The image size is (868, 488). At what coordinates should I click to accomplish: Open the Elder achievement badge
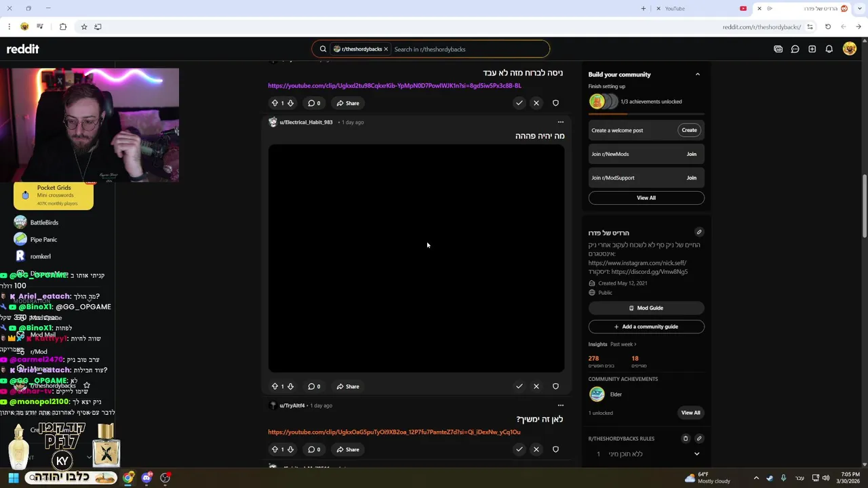(x=597, y=394)
